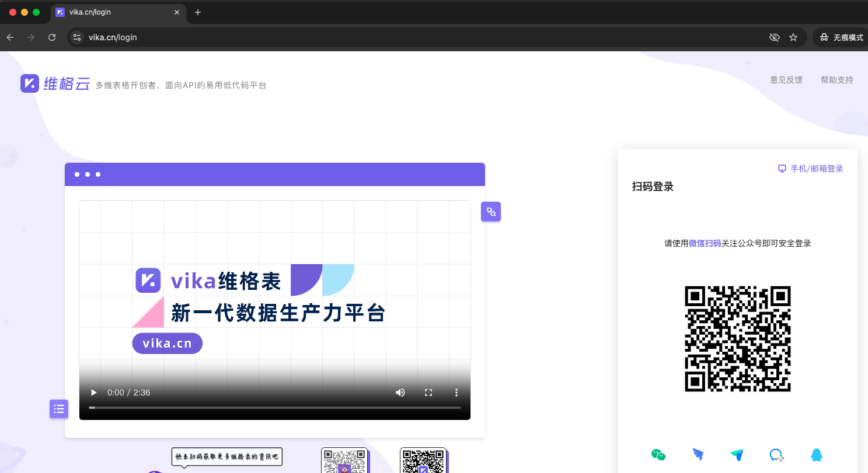Screen dimensions: 868x473
Task: Reload the vika.cn/login page
Action: coord(52,37)
